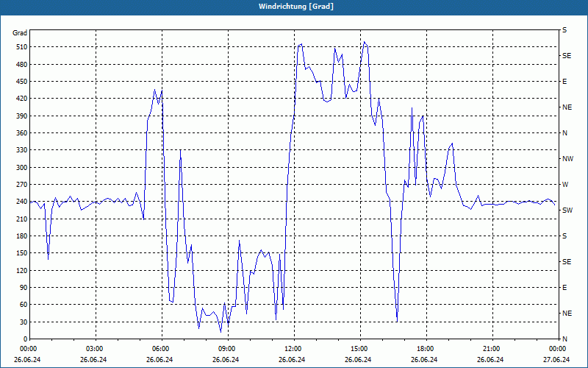Click the 'Grad' y-axis unit label

(x=20, y=33)
